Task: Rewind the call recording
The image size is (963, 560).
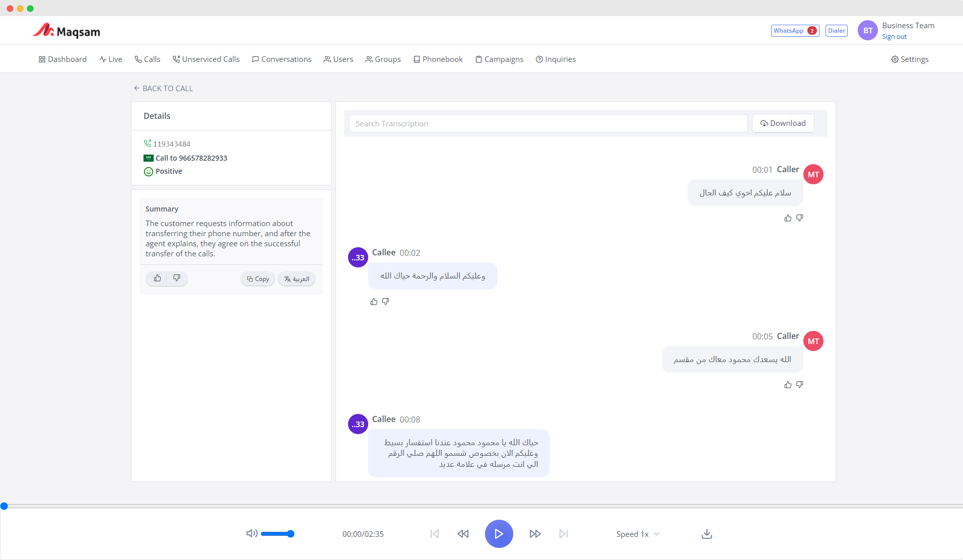Action: (463, 534)
